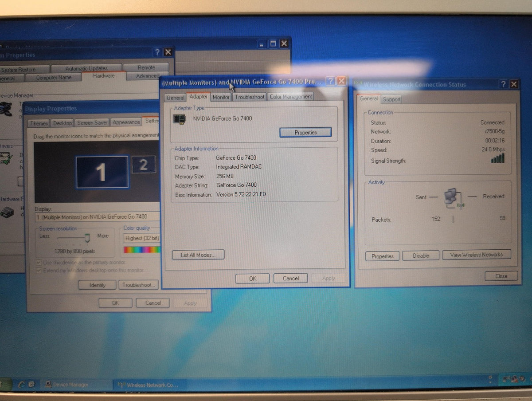Viewport: 532px width, 401px height.
Task: Switch to General tab in NVIDIA adapter dialog
Action: (x=176, y=98)
